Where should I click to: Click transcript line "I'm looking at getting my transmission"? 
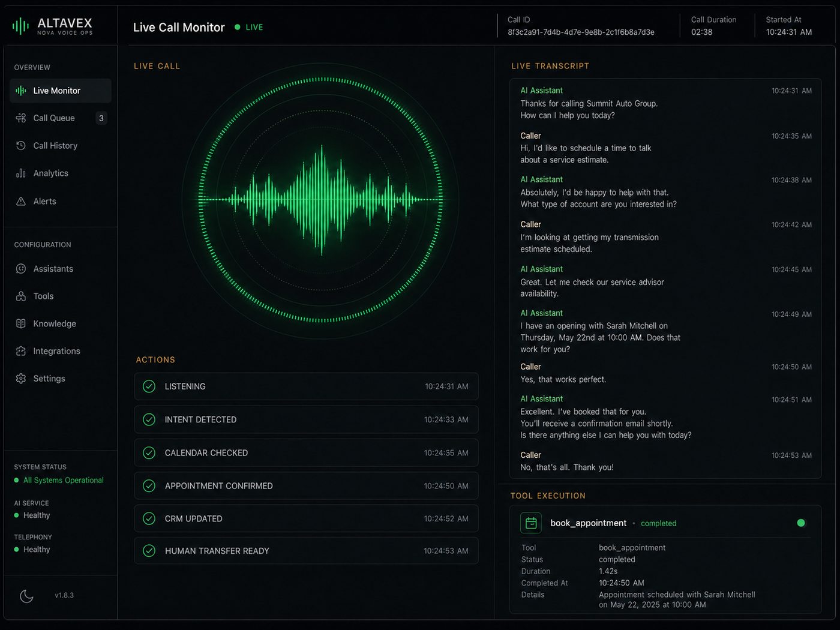point(589,238)
